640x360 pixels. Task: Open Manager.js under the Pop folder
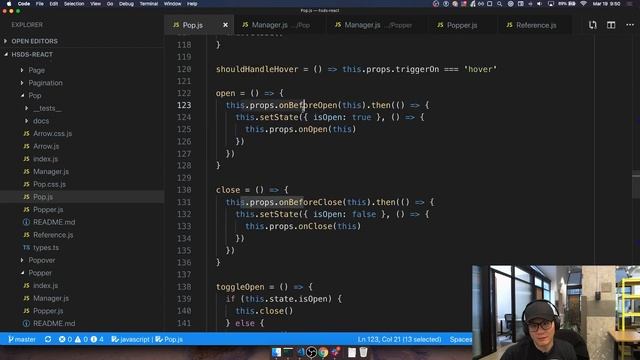51,171
